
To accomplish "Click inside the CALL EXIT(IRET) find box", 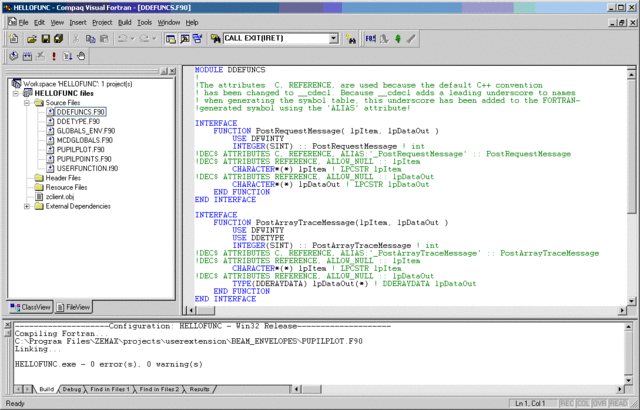I will click(276, 38).
